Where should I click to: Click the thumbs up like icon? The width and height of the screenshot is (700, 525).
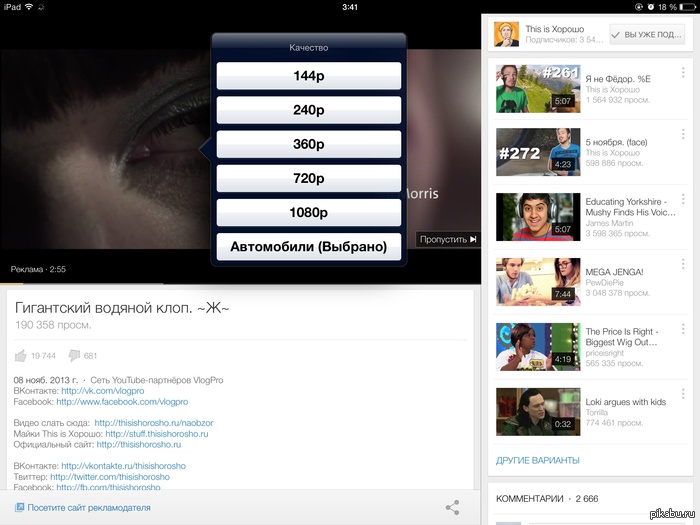tap(21, 355)
